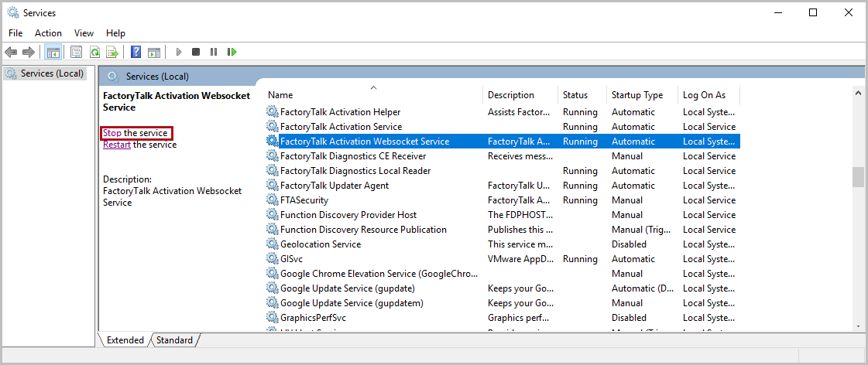This screenshot has width=868, height=365.
Task: Click the vertical scrollbar thumb
Action: coord(858,177)
